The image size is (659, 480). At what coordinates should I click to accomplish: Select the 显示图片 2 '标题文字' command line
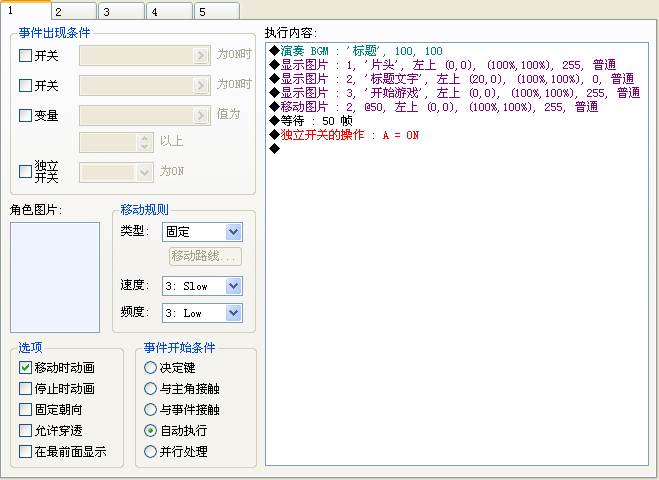point(451,79)
